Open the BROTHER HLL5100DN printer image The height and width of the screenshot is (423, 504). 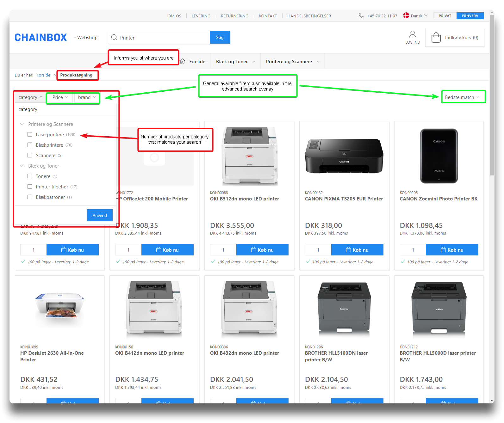344,308
